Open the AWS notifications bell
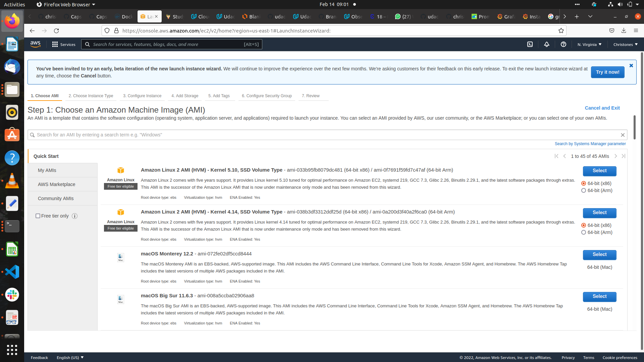The height and width of the screenshot is (362, 644). [547, 44]
